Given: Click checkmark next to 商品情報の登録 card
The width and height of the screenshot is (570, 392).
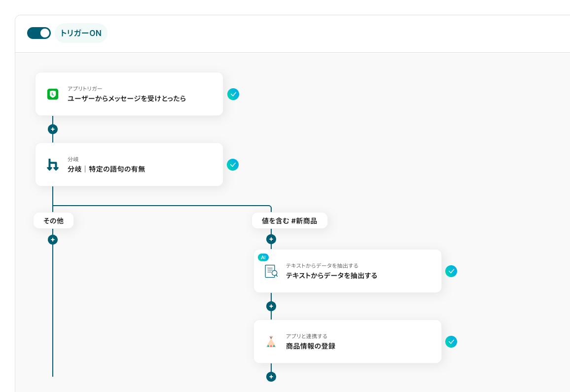Looking at the screenshot, I should pos(451,342).
